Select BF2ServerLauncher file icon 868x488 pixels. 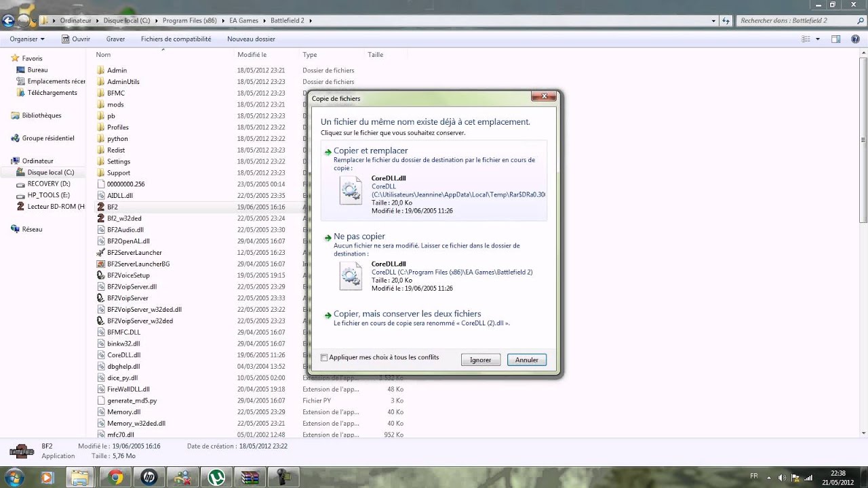[101, 252]
